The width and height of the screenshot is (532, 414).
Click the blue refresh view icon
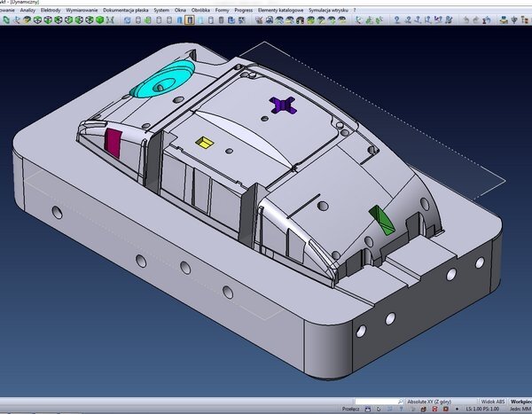pos(127,20)
